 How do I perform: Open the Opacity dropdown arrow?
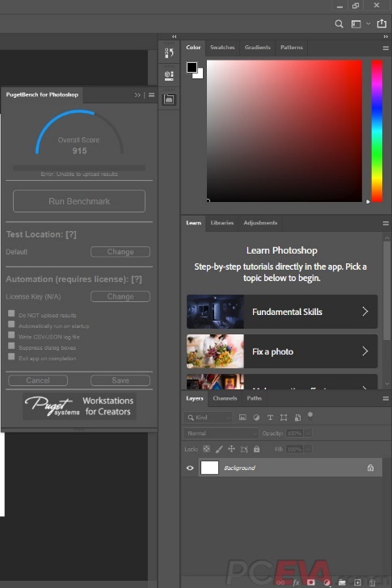(x=308, y=433)
